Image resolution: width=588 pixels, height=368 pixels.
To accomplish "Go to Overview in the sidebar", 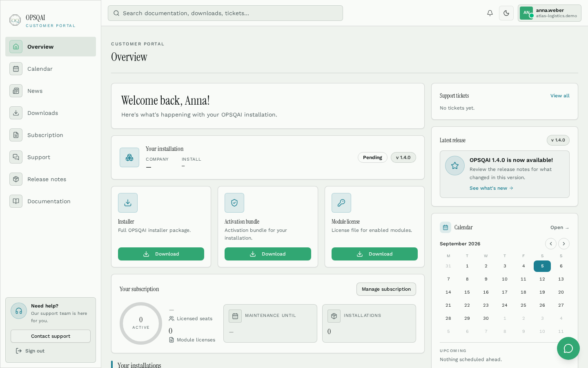I will [51, 47].
